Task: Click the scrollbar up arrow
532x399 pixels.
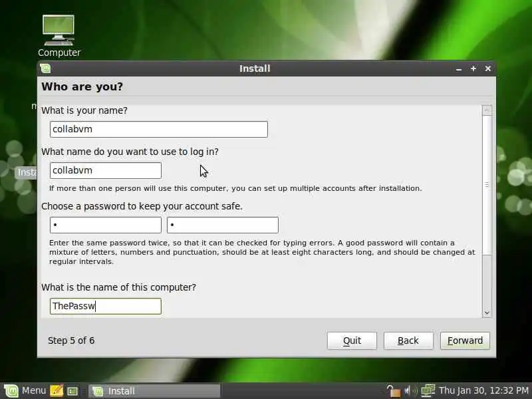Action: pyautogui.click(x=487, y=110)
